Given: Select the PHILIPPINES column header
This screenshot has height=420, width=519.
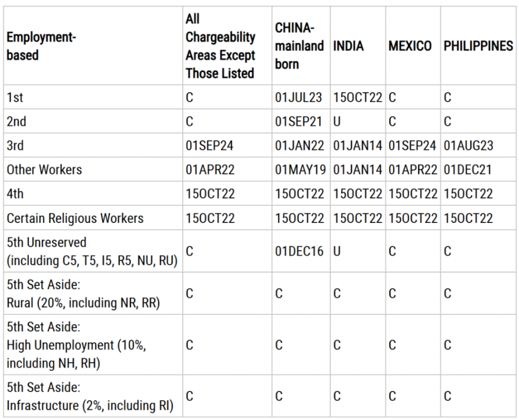Looking at the screenshot, I should [x=478, y=46].
